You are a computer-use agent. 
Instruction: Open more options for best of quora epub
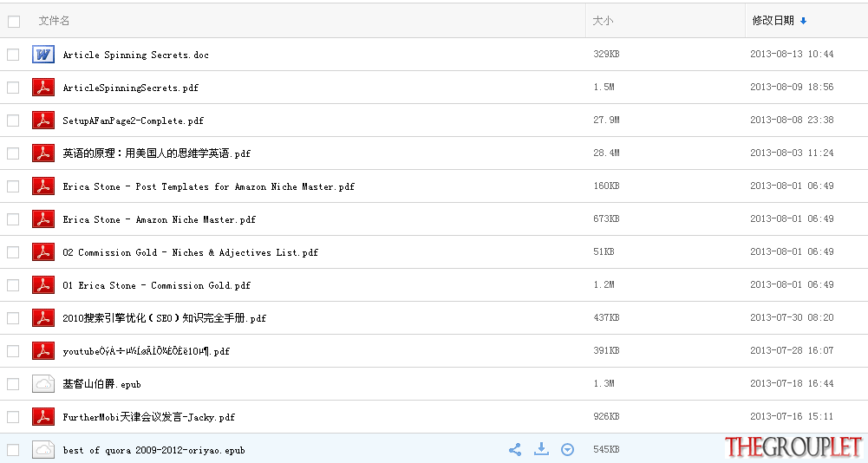pos(567,450)
